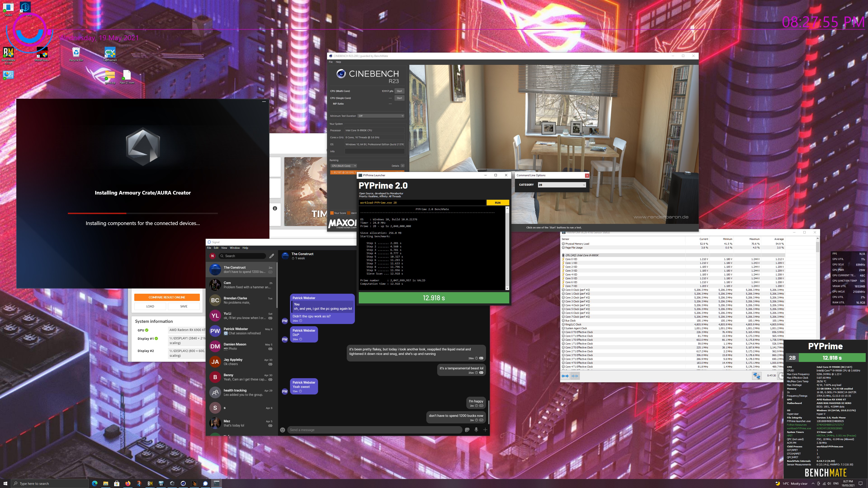Open File menu in Cinebench
Image resolution: width=868 pixels, height=488 pixels.
coord(330,62)
